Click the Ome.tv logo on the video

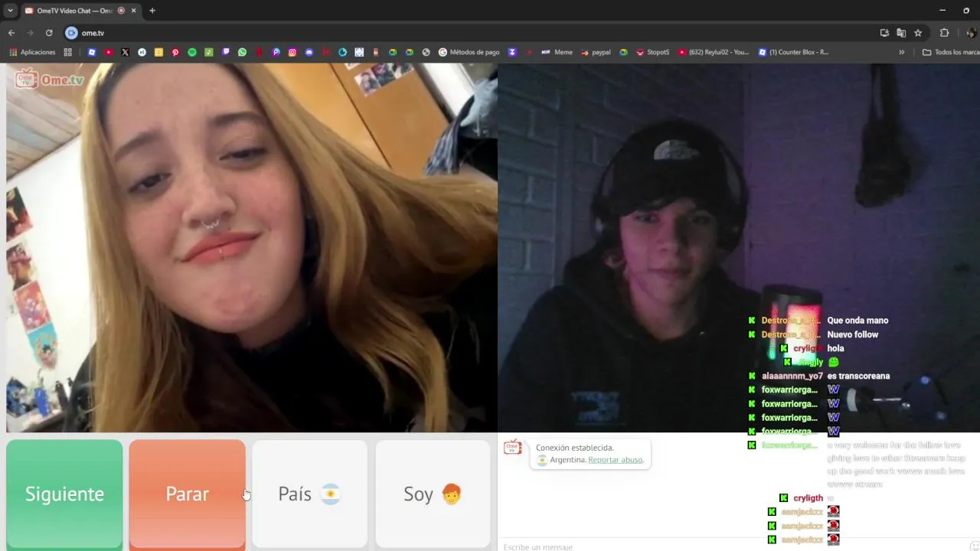(50, 79)
